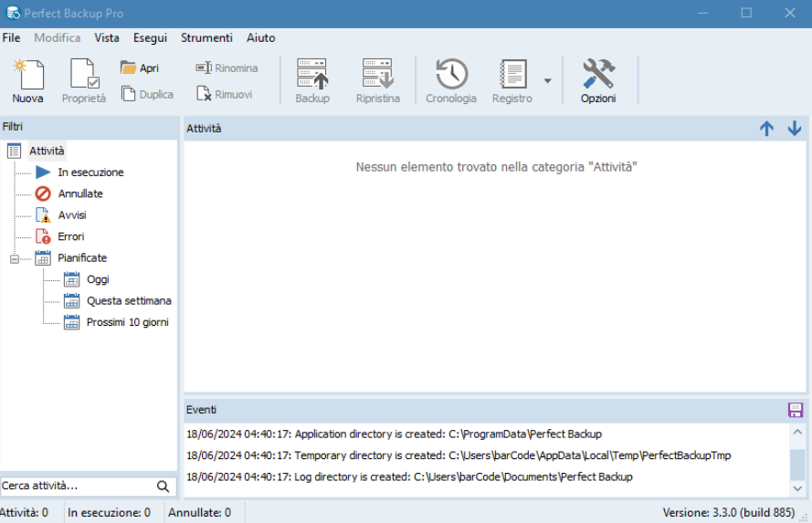Collapse the Pianificate tree node
The width and height of the screenshot is (812, 523).
[x=15, y=258]
